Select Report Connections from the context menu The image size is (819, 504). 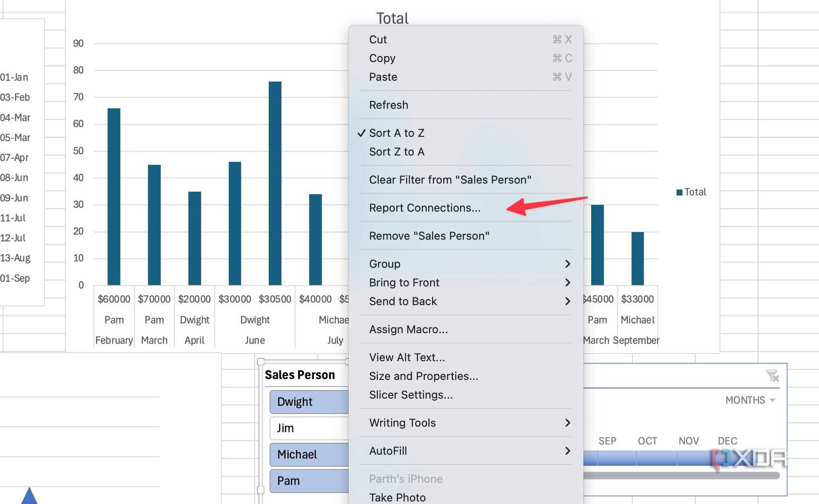point(425,208)
